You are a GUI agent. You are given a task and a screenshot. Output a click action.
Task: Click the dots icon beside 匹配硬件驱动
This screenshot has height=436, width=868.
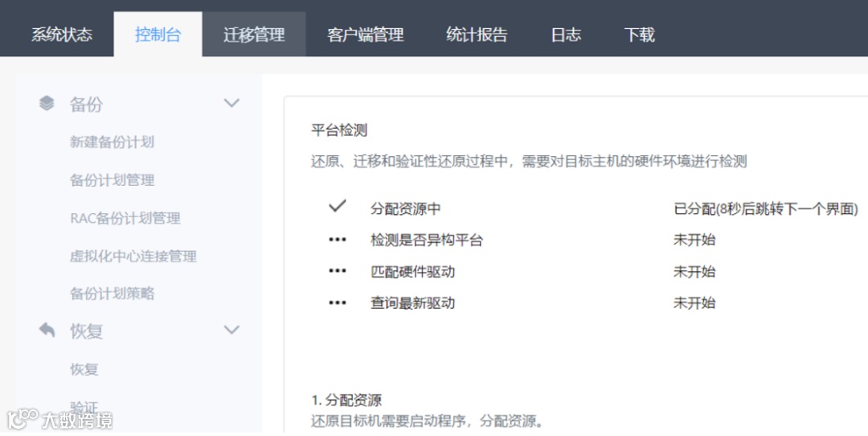click(x=337, y=271)
